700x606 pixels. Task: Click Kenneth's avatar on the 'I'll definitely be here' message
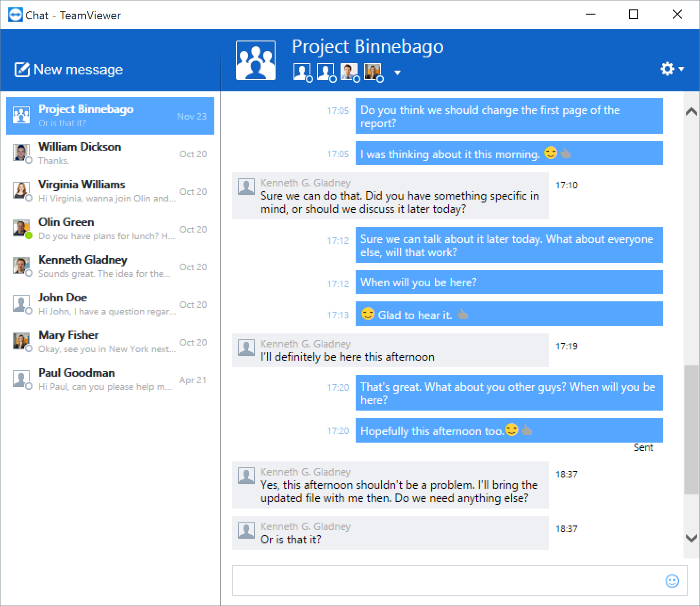tap(246, 347)
